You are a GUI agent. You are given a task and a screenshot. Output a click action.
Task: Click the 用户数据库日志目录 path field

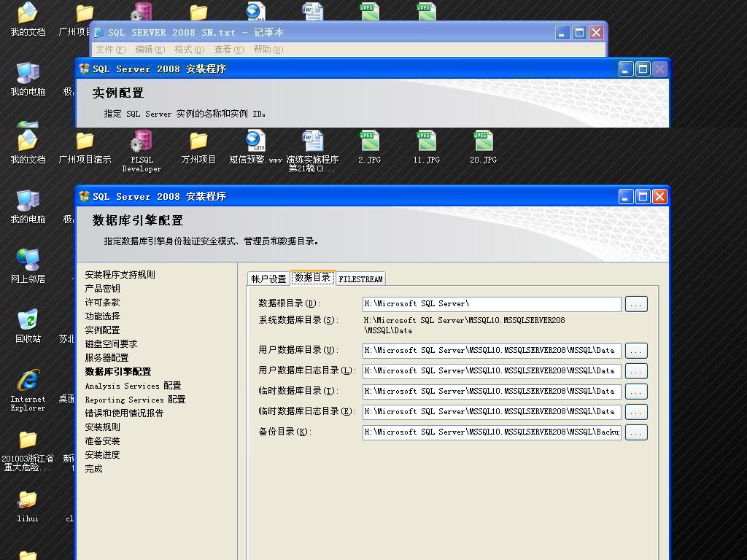pyautogui.click(x=492, y=371)
